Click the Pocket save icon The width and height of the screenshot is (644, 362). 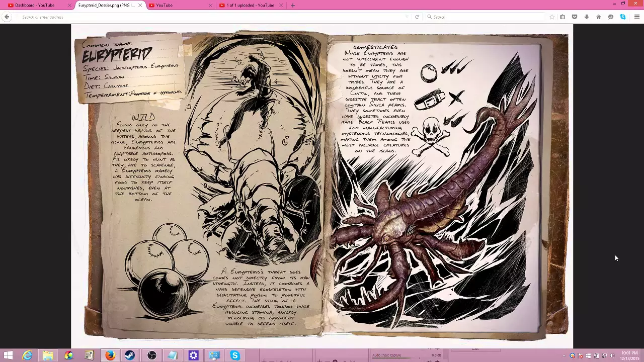(x=575, y=17)
